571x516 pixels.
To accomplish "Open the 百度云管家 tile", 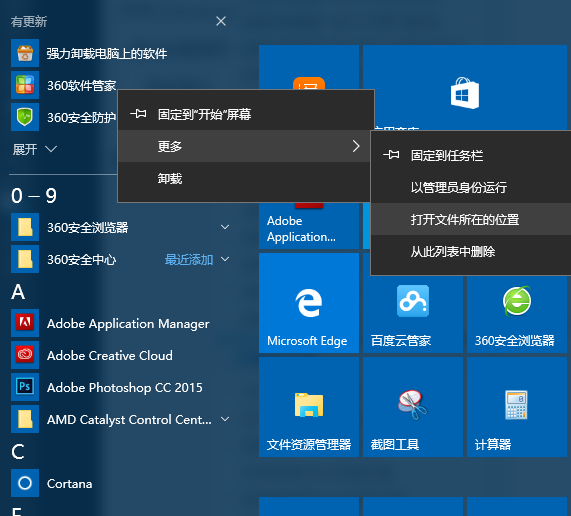I will pos(413,314).
